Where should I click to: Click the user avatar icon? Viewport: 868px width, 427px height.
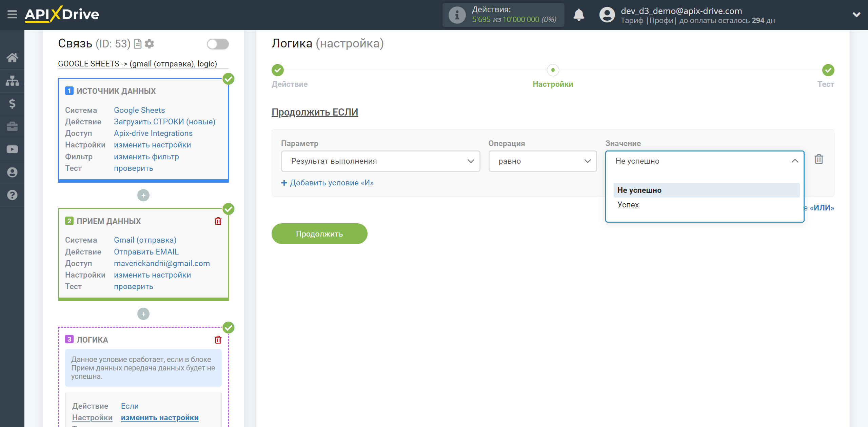pyautogui.click(x=607, y=15)
